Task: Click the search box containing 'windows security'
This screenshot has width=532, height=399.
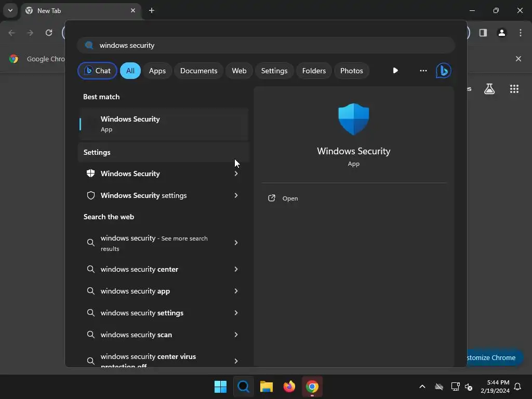Action: pyautogui.click(x=266, y=45)
